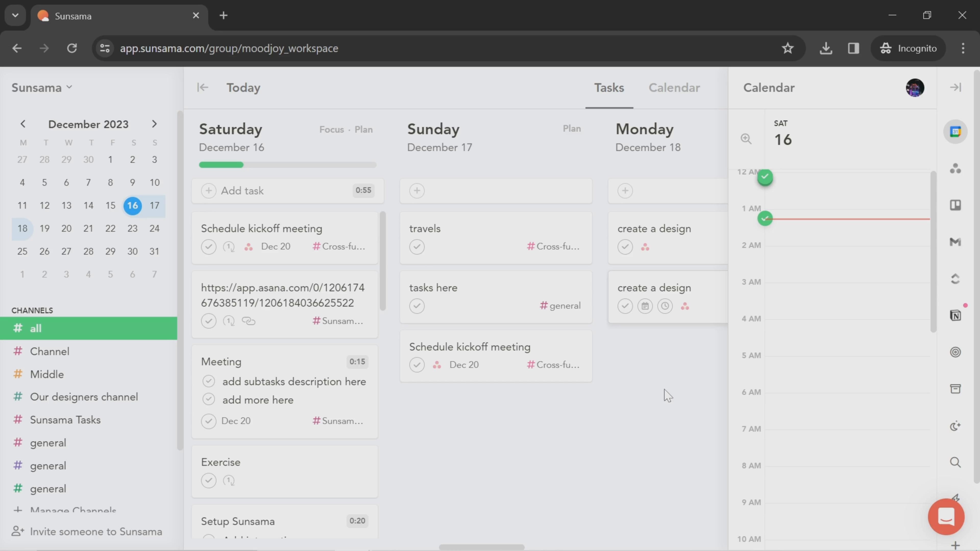Toggle completion checkbox on tasks here item

click(x=417, y=305)
